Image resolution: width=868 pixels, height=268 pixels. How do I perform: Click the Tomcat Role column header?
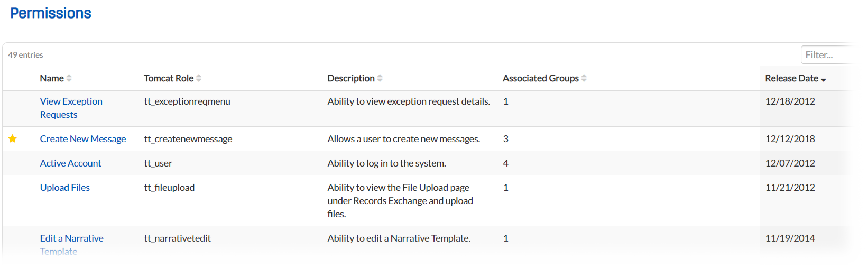point(169,78)
